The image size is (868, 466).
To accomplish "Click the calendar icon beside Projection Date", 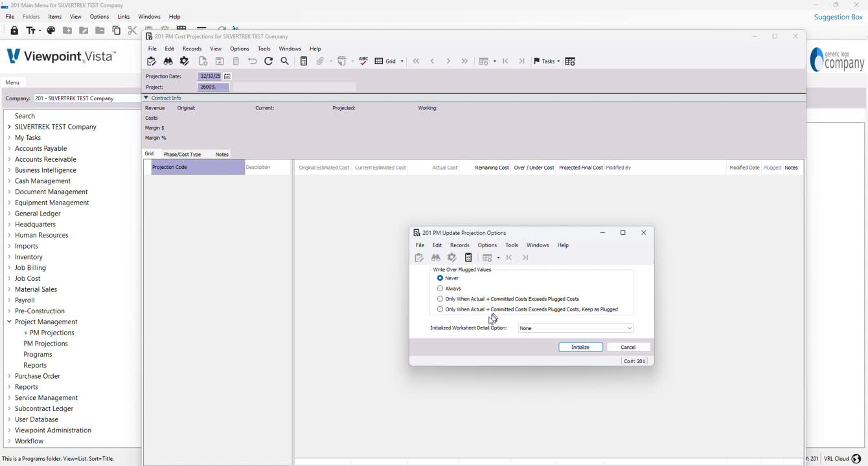I will [x=227, y=76].
